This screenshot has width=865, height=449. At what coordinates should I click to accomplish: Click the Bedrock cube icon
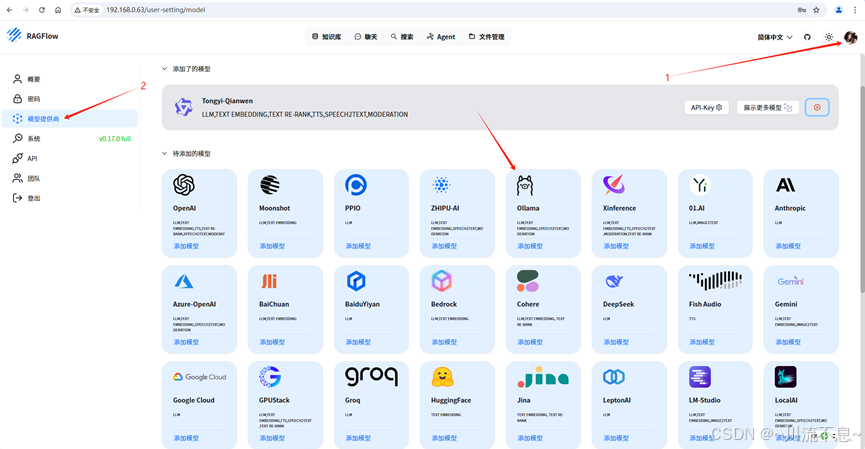point(441,281)
